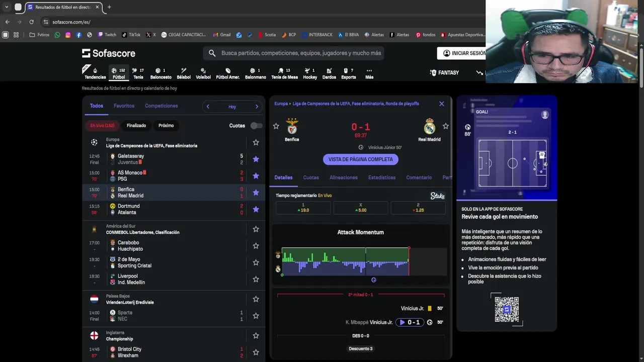Screen dimensions: 644x362
Task: Open the Twitch bookmark
Action: click(x=107, y=35)
